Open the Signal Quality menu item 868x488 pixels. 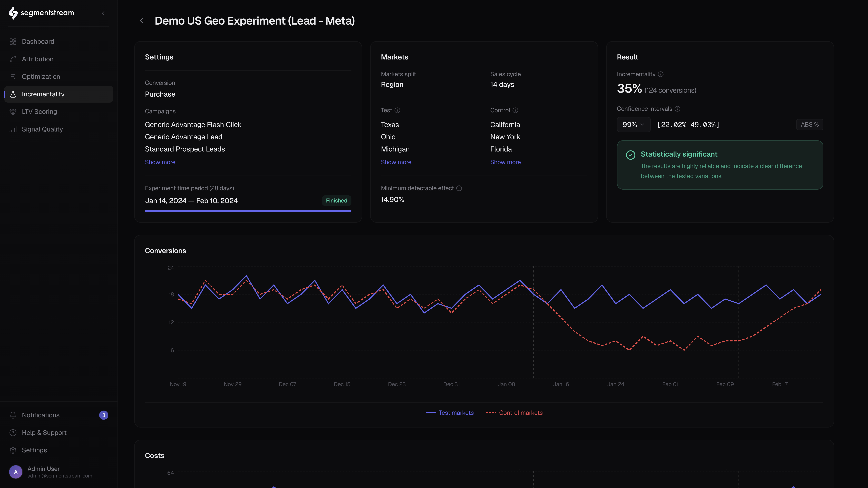[x=59, y=129]
